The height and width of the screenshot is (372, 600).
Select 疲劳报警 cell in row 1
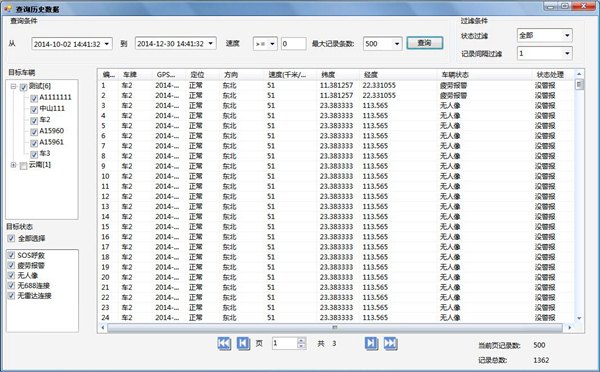click(x=453, y=85)
